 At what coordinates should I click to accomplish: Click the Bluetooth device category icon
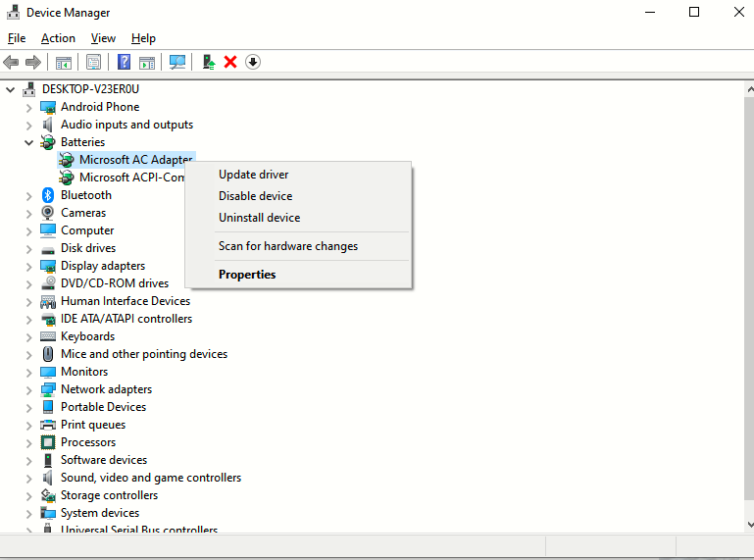[48, 195]
